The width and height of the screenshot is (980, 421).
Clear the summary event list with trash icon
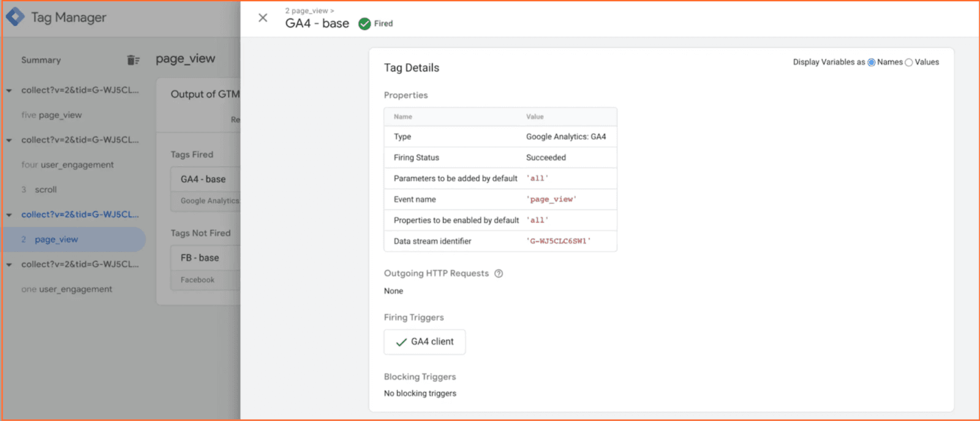[x=133, y=60]
